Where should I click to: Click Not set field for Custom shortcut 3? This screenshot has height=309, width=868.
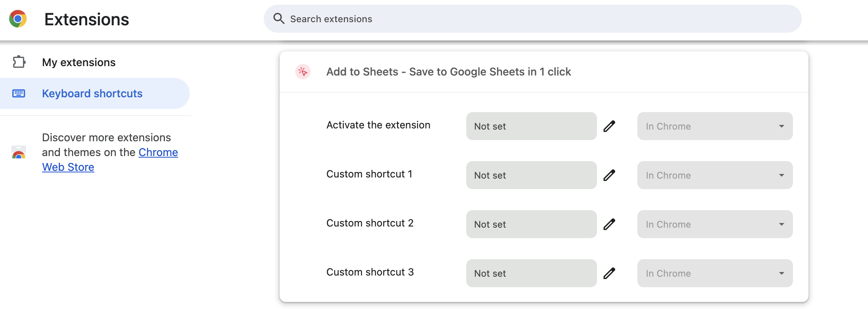531,273
